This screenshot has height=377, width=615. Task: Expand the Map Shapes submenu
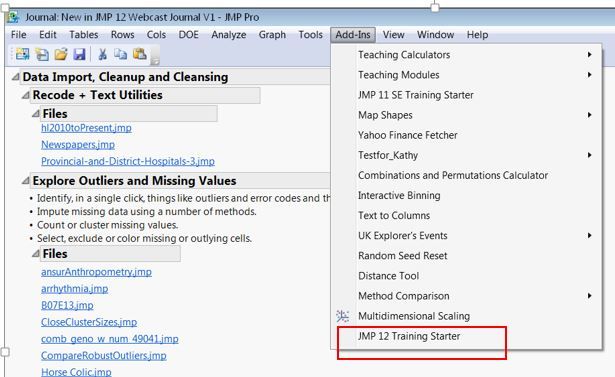tap(467, 115)
